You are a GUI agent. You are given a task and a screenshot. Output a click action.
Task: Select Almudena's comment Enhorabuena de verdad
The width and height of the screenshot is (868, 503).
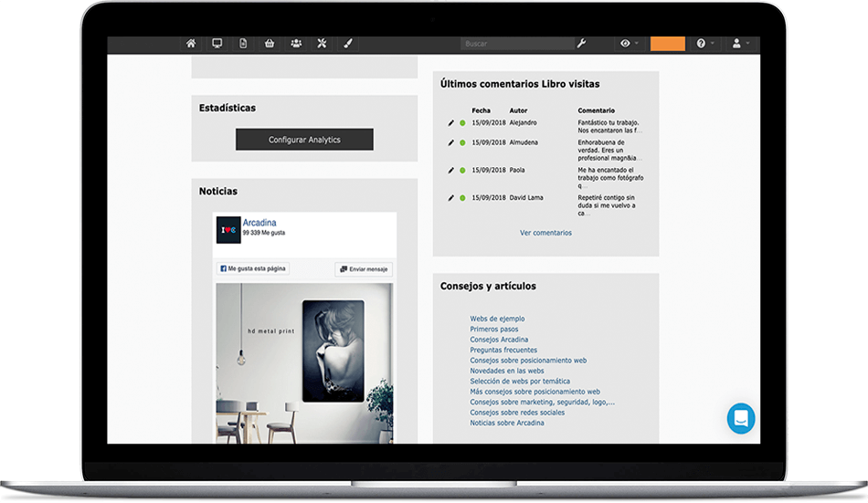[x=609, y=150]
